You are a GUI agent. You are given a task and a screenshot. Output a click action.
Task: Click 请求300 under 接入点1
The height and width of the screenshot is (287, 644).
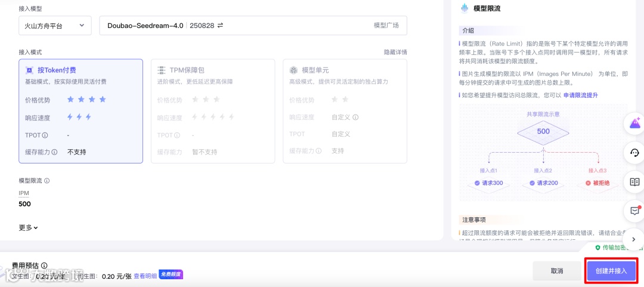tap(488, 183)
